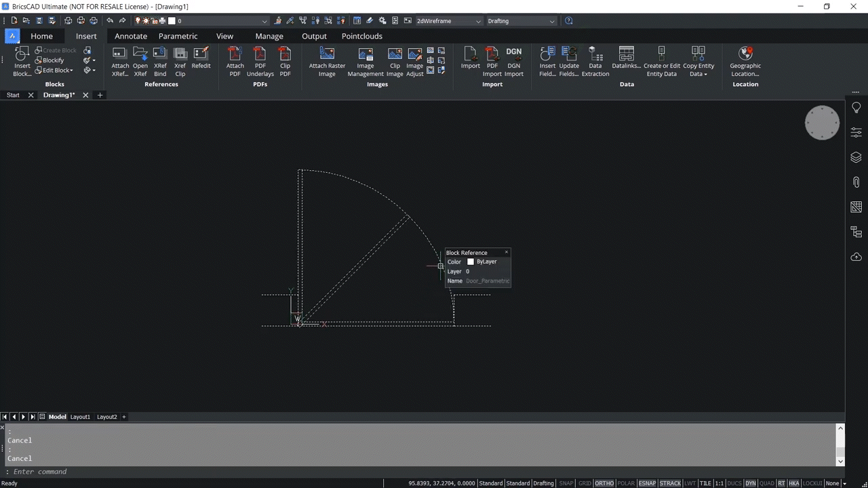868x488 pixels.
Task: Click the Refedit icon
Action: pyautogui.click(x=201, y=58)
